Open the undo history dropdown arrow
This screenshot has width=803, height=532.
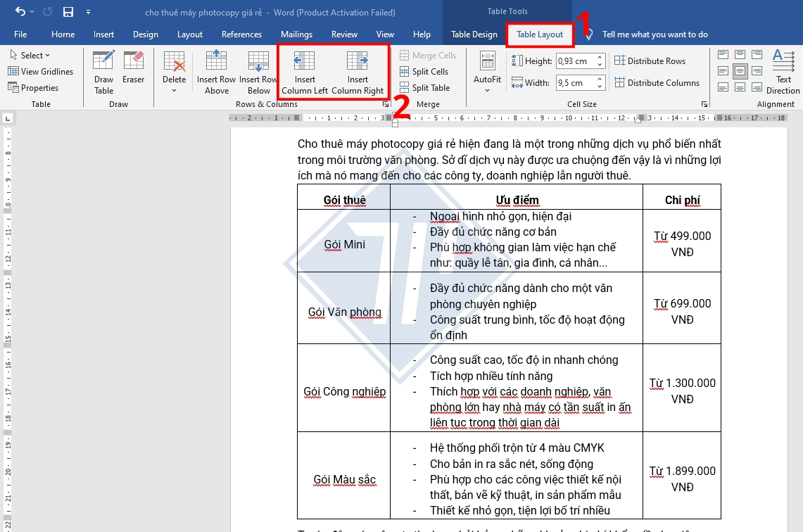[x=32, y=12]
